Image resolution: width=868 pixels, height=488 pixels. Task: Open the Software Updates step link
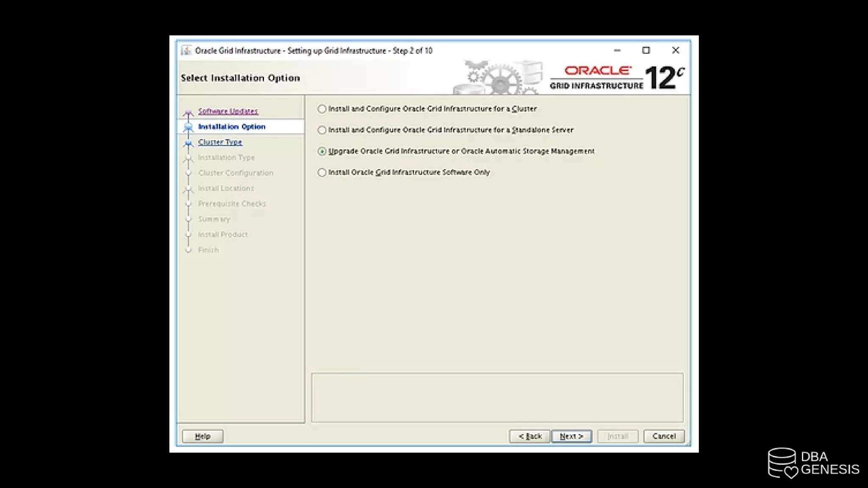click(228, 111)
